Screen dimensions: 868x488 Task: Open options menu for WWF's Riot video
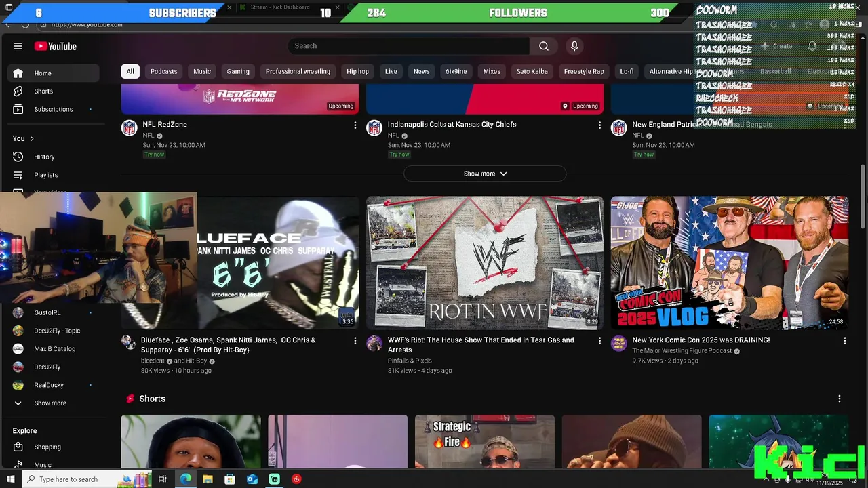tap(599, 341)
